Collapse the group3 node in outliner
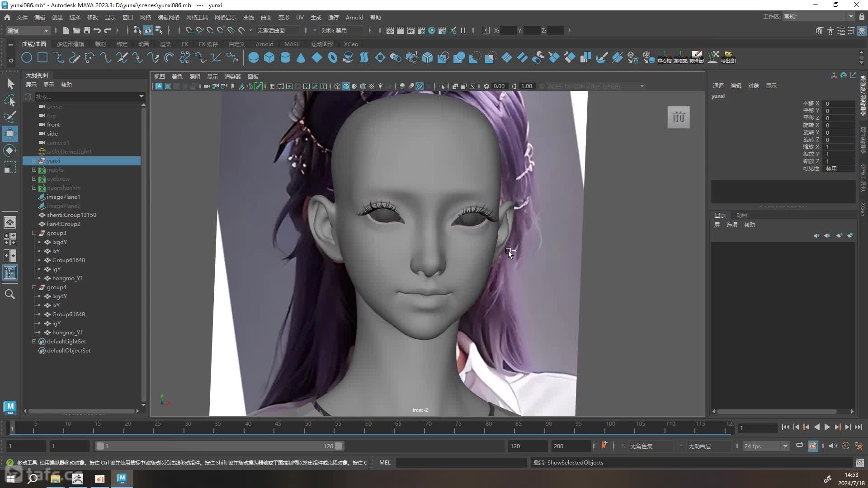Image resolution: width=868 pixels, height=488 pixels. point(34,233)
